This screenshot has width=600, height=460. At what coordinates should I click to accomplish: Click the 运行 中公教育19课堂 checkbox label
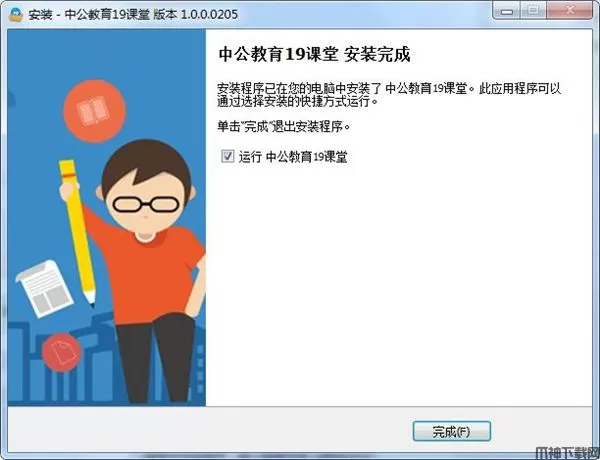[293, 157]
